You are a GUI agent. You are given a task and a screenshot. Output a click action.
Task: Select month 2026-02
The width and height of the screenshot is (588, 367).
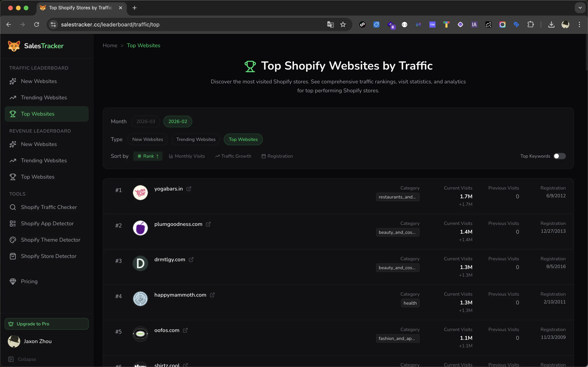click(178, 121)
